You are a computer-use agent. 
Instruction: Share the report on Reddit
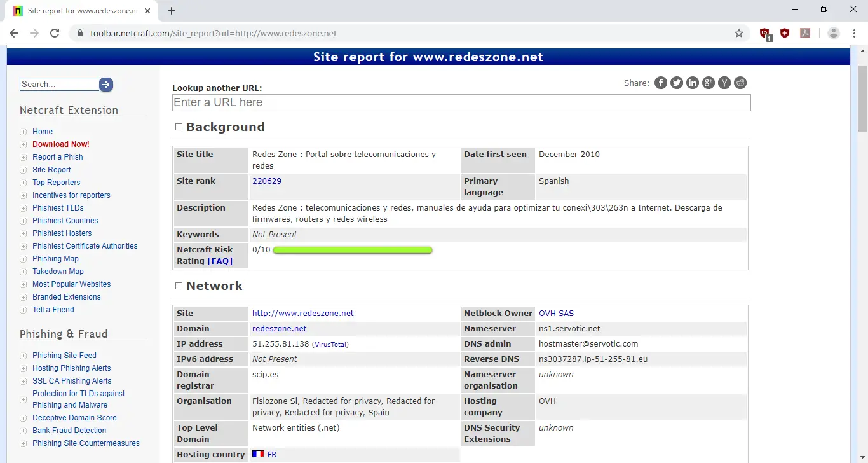click(740, 83)
